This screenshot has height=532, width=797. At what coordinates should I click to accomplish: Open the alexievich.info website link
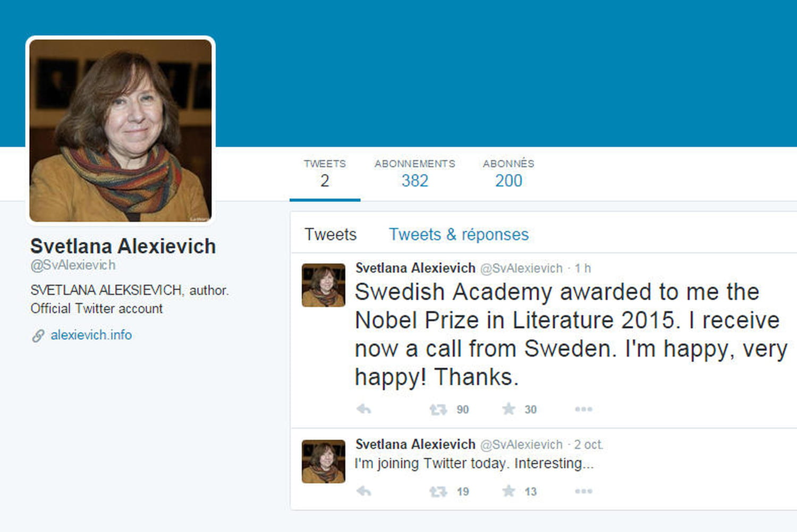[91, 335]
